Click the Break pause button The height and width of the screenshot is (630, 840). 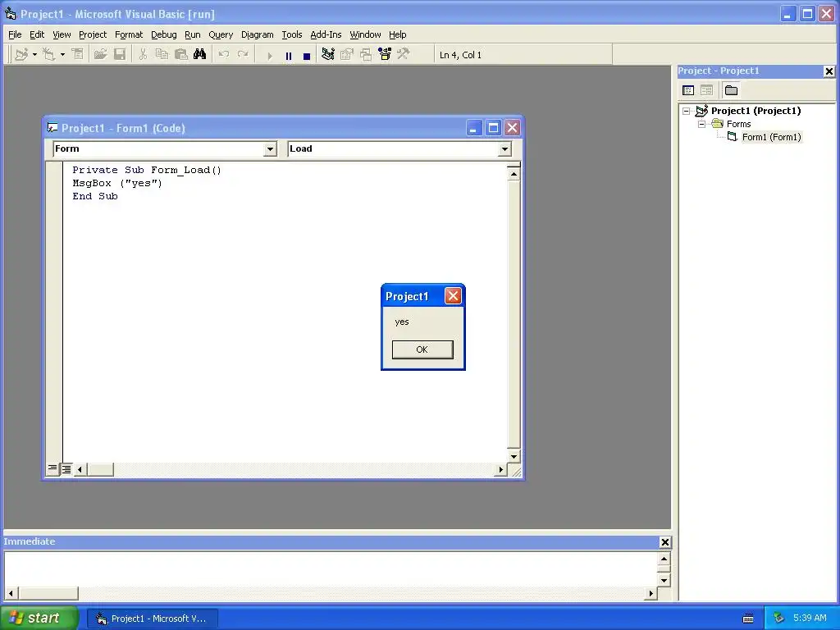coord(289,55)
